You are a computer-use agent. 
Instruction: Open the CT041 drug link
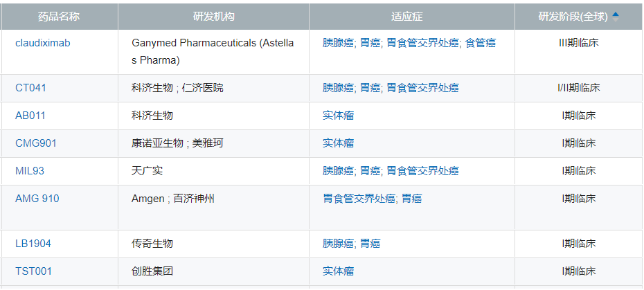pos(31,88)
